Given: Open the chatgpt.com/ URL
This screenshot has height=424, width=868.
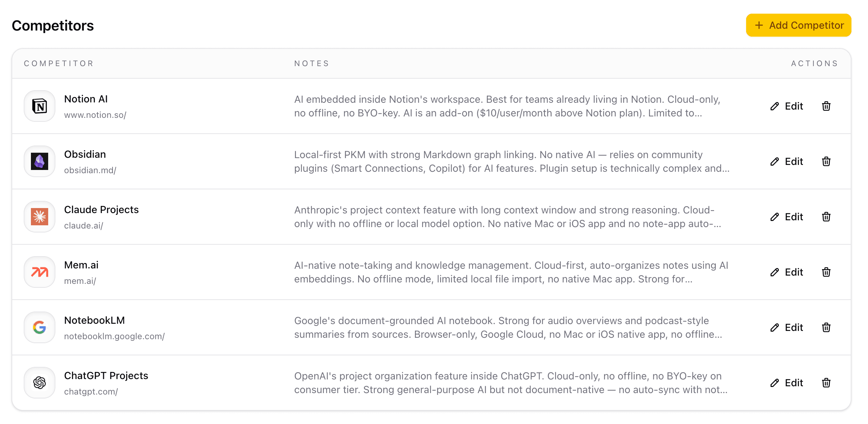Looking at the screenshot, I should click(x=91, y=392).
